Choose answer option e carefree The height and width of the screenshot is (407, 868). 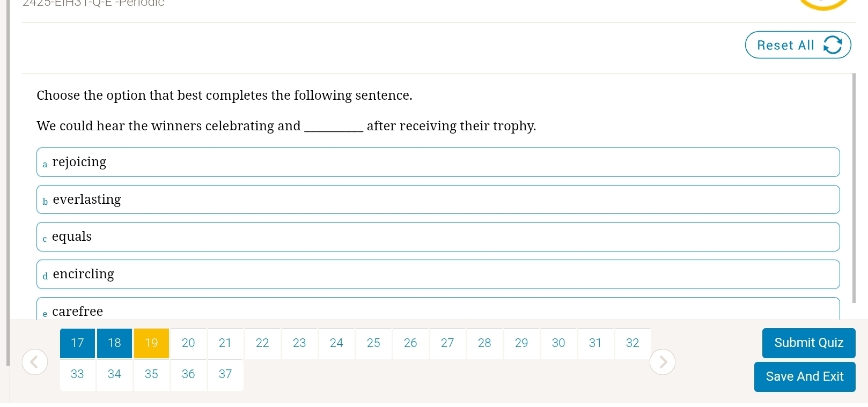click(438, 309)
